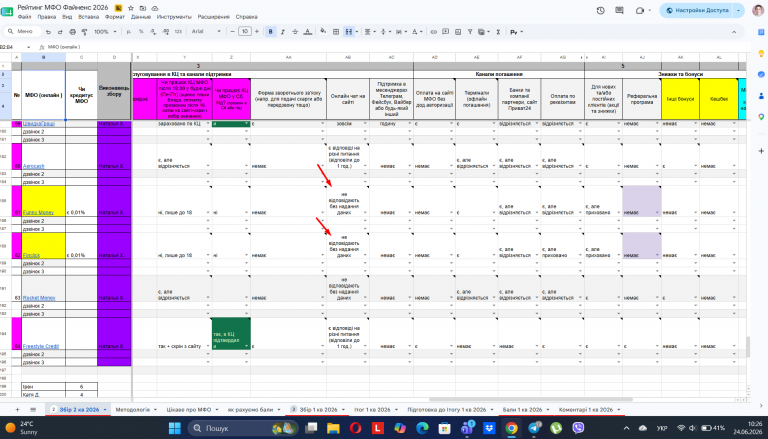Toggle italic formatting
This screenshot has width=768, height=439.
pos(283,32)
